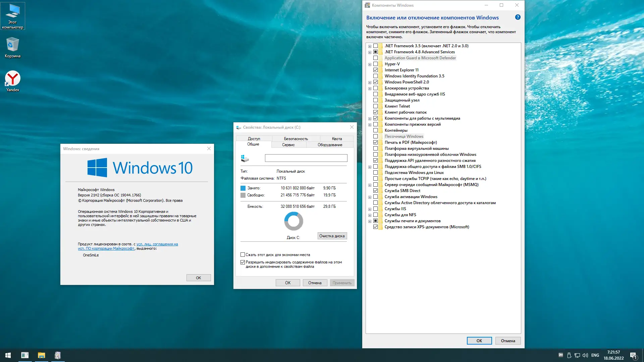This screenshot has width=644, height=362.
Task: Check the compress this disk checkbox
Action: tap(243, 255)
